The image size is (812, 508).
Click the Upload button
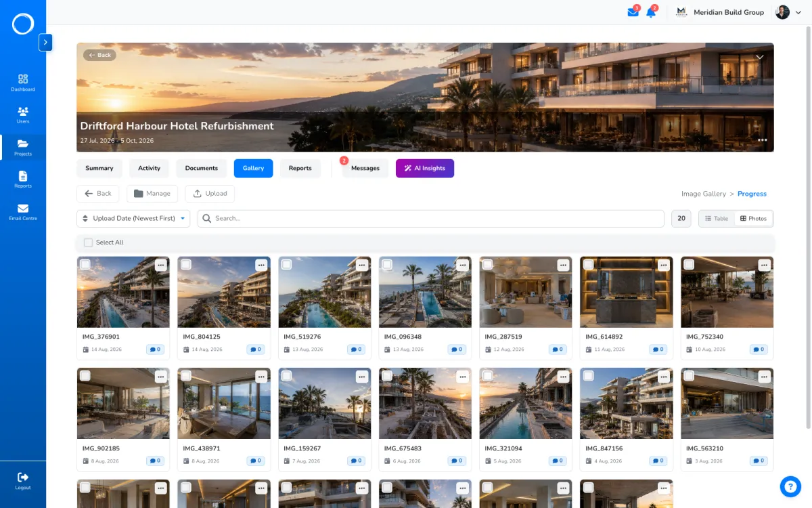tap(210, 194)
